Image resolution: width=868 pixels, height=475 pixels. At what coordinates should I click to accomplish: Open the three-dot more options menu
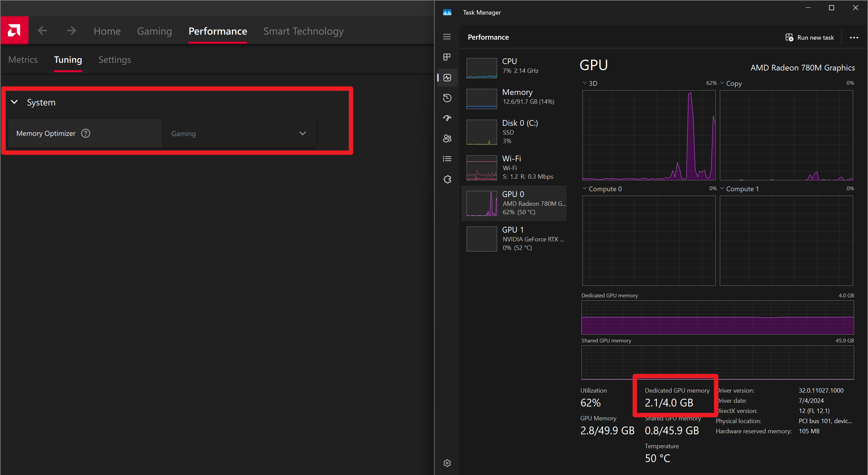pyautogui.click(x=854, y=37)
